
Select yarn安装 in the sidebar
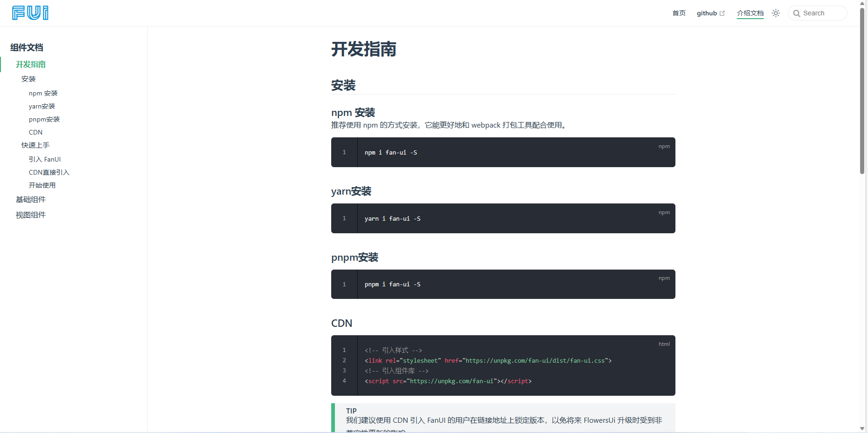(x=42, y=106)
